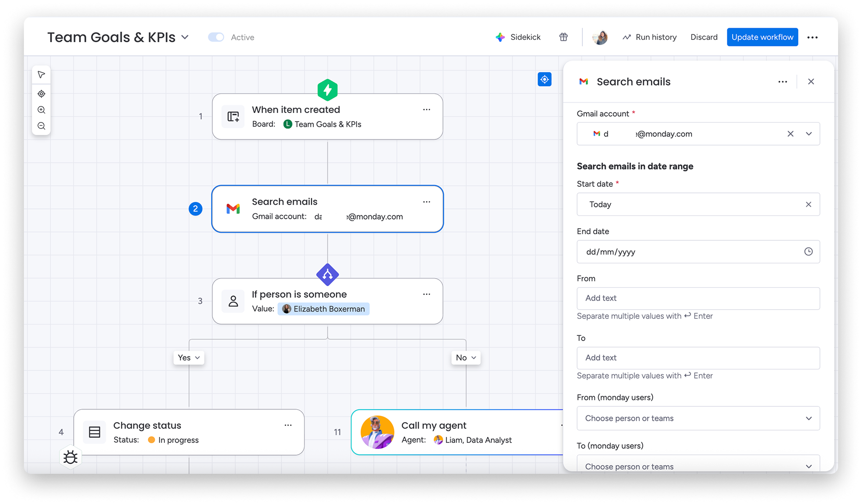This screenshot has width=862, height=504.
Task: Click the From text input field
Action: pos(698,298)
